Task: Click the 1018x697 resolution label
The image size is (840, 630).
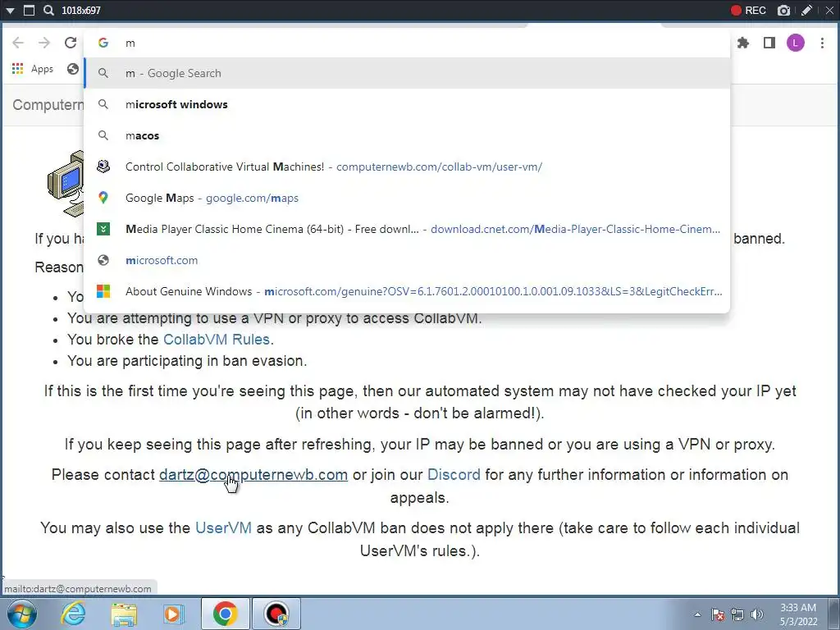Action: tap(81, 10)
